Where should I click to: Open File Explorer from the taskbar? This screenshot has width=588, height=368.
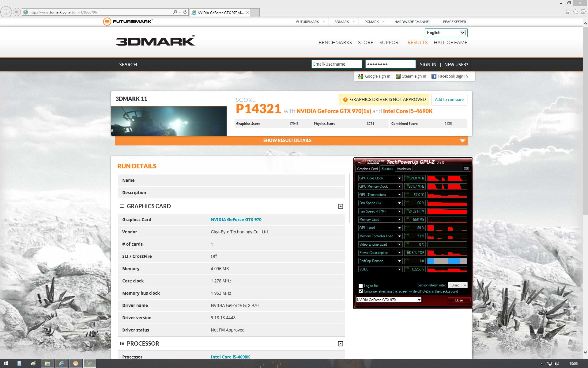tap(47, 363)
